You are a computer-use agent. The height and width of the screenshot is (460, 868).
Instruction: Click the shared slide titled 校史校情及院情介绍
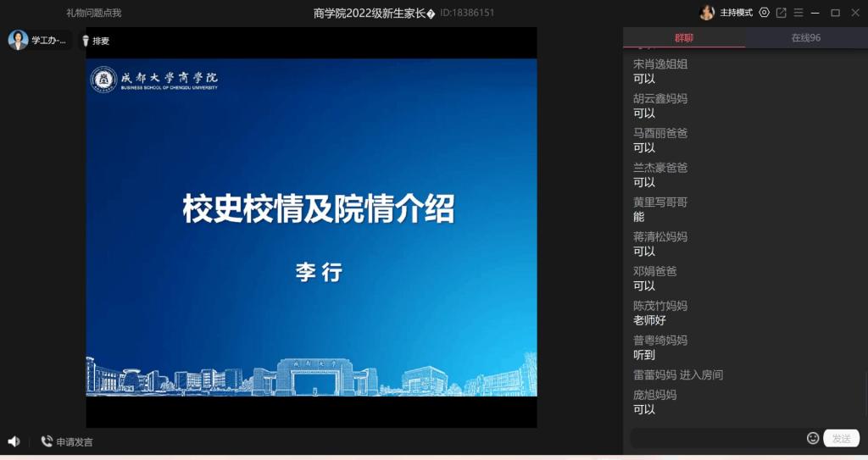tap(311, 227)
